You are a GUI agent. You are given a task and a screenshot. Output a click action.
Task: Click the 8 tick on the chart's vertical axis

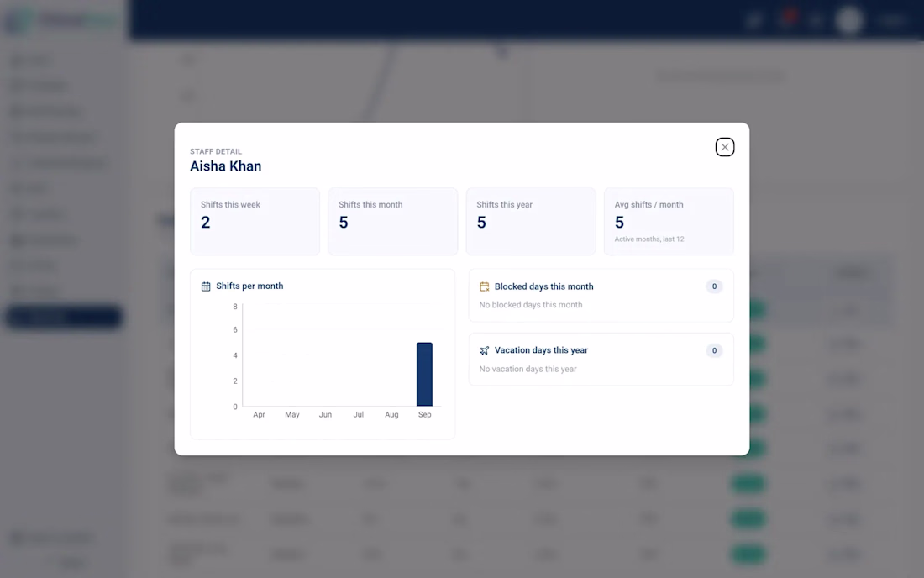tap(235, 307)
